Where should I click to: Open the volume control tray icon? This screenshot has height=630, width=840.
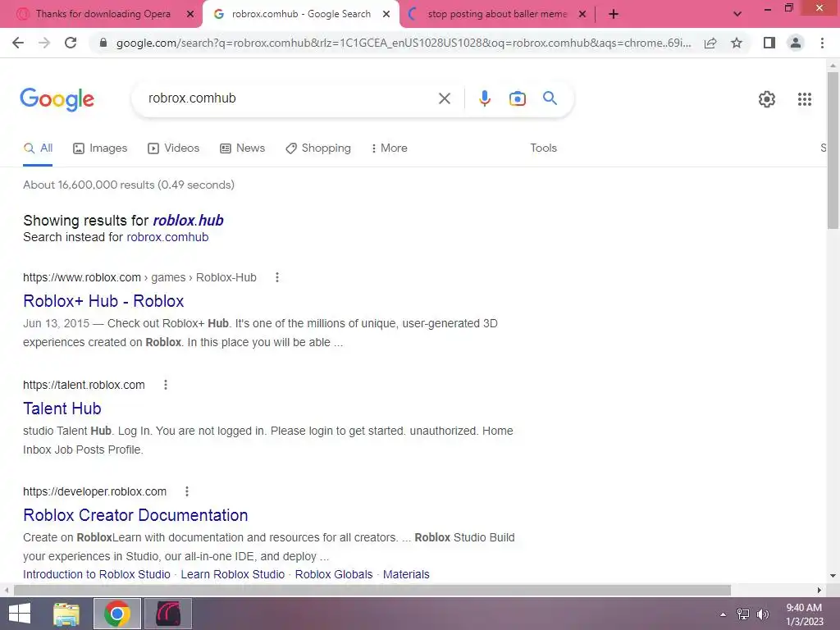click(x=762, y=614)
